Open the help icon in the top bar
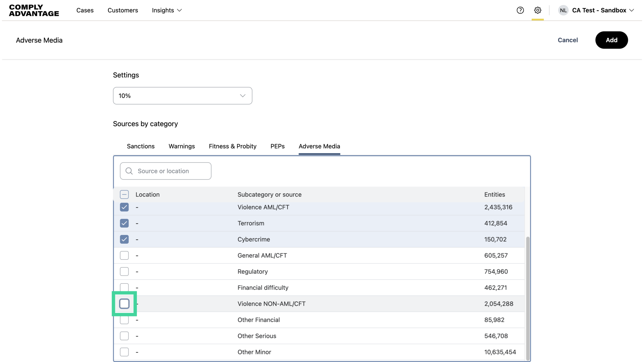Screen dimensions: 644x362 click(520, 10)
